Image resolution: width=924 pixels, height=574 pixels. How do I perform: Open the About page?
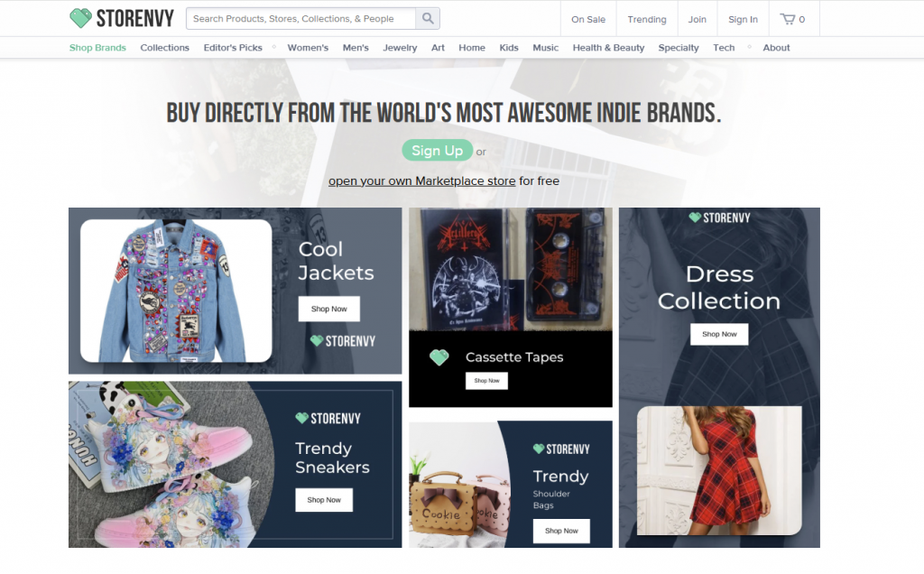[x=776, y=48]
